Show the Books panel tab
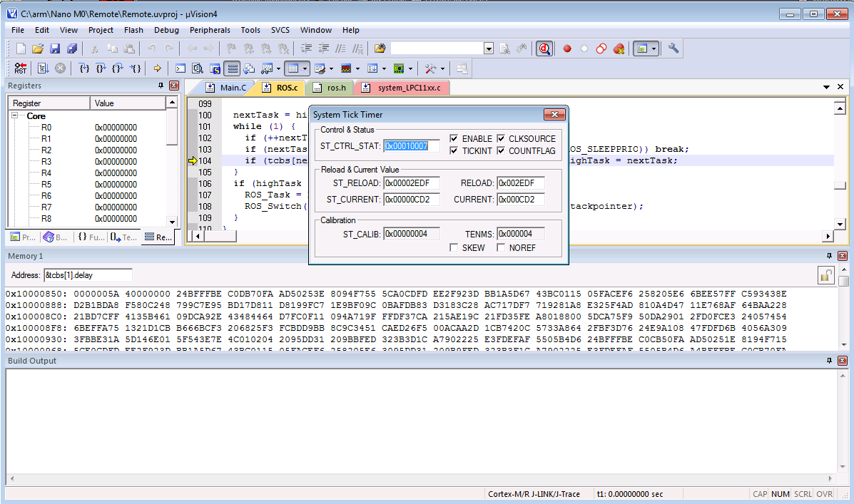This screenshot has height=504, width=854. 56,237
